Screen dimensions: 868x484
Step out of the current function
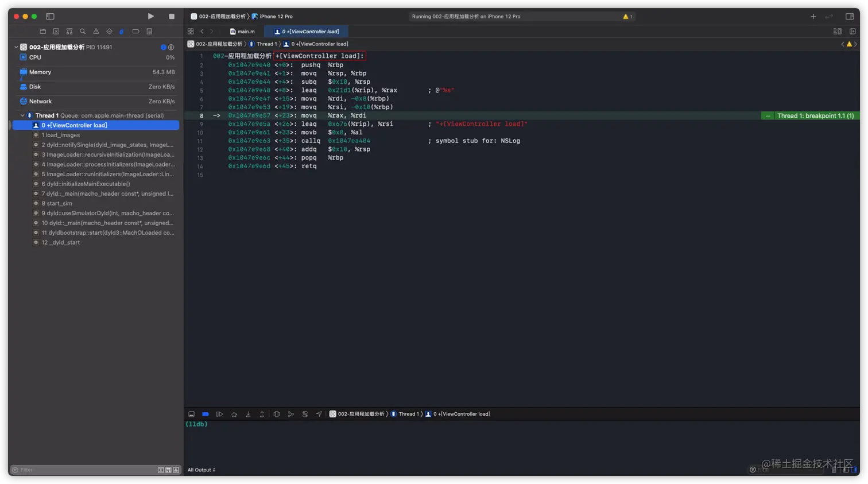point(262,414)
